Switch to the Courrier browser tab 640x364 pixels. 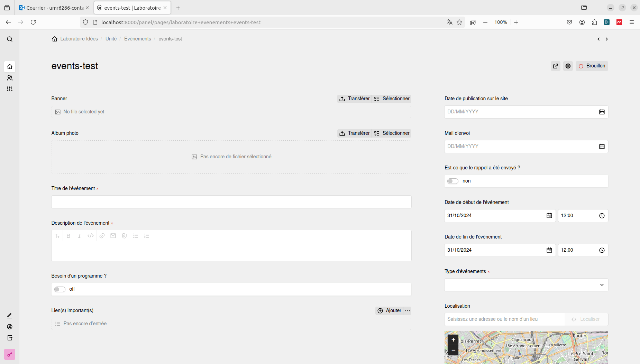(x=54, y=8)
